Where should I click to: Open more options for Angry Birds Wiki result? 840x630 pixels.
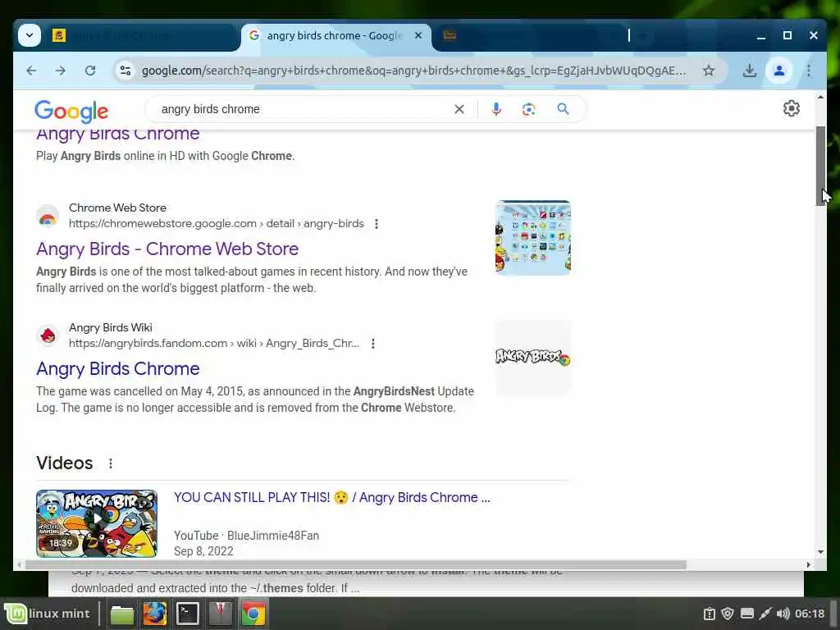tap(373, 344)
